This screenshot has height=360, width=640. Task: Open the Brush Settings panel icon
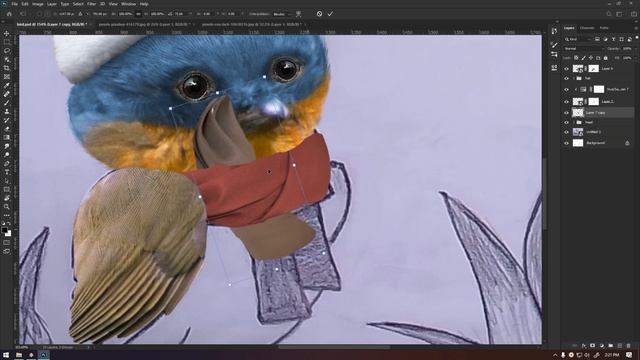click(554, 44)
